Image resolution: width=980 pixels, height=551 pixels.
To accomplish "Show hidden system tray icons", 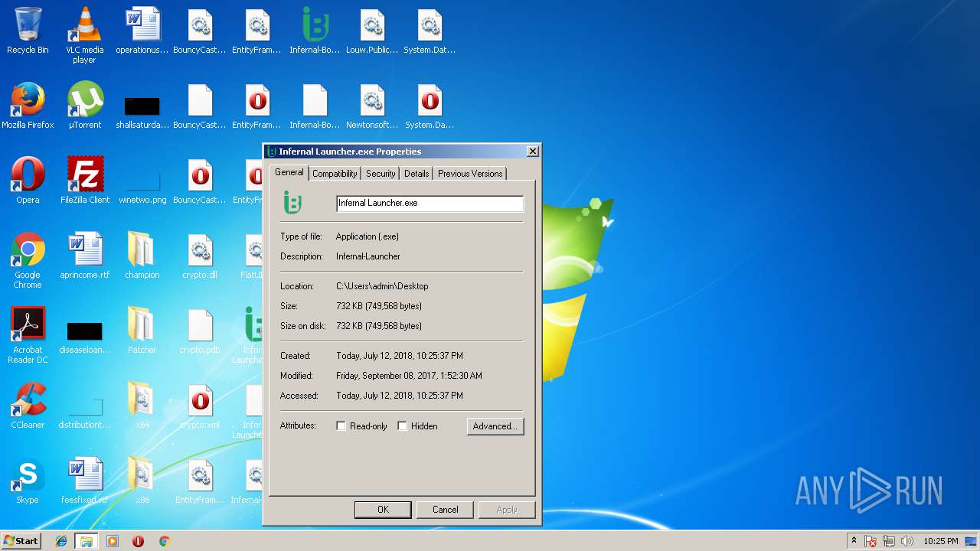I will (854, 541).
